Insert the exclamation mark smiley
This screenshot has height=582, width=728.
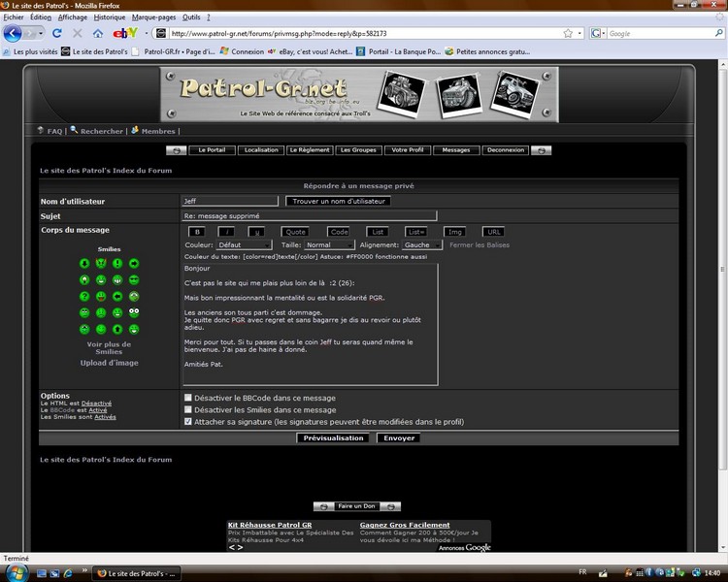(117, 264)
